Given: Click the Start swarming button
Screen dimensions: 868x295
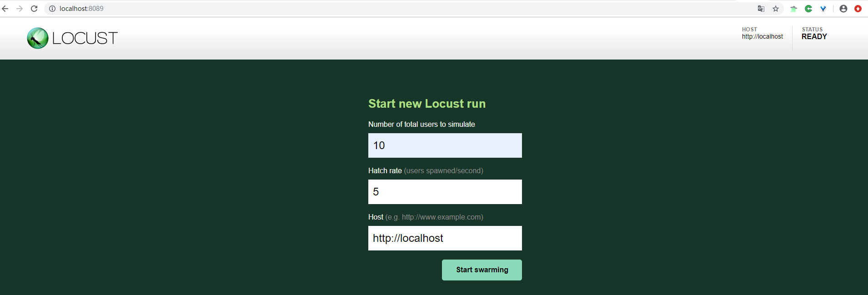Looking at the screenshot, I should [482, 270].
